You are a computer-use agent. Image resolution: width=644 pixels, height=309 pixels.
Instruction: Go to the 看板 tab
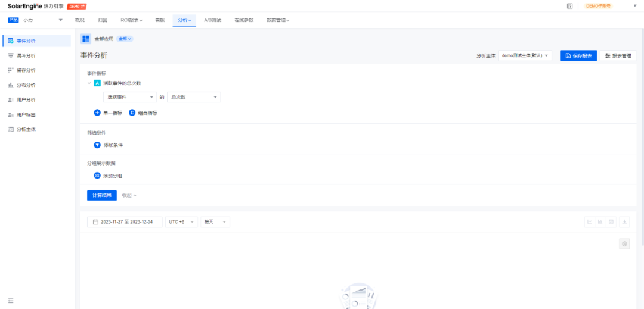point(160,20)
